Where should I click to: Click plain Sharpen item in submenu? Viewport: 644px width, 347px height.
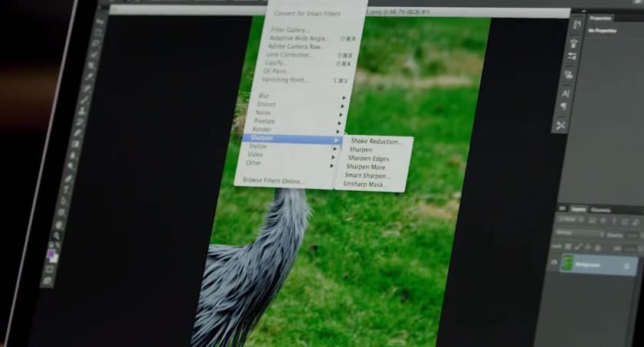click(x=361, y=150)
